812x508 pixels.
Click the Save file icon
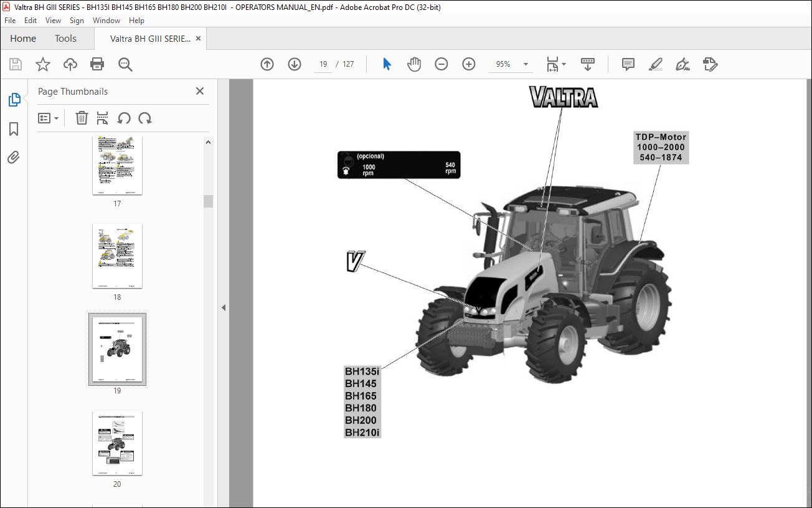click(x=16, y=64)
